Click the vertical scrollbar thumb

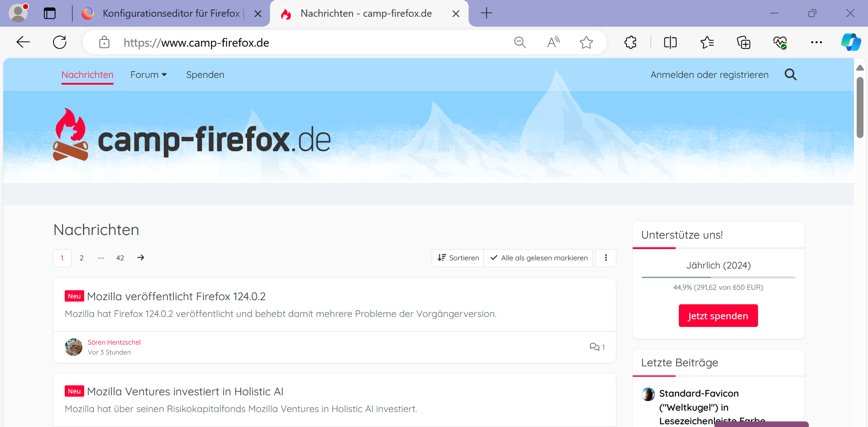(x=860, y=108)
